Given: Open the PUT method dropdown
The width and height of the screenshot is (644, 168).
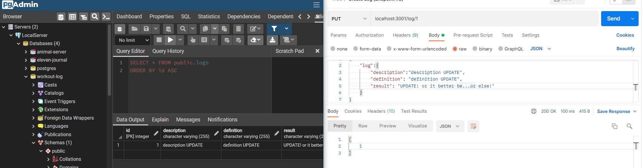Looking at the screenshot, I should (349, 19).
